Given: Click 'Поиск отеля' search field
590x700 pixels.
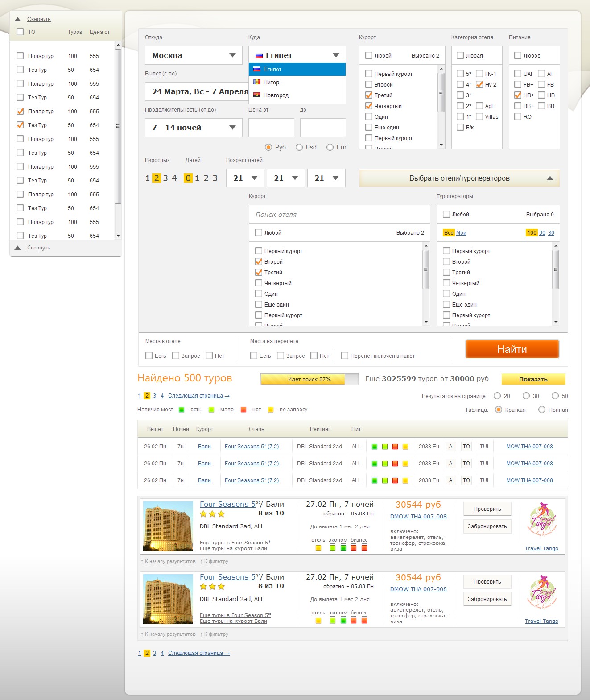Looking at the screenshot, I should [x=339, y=215].
